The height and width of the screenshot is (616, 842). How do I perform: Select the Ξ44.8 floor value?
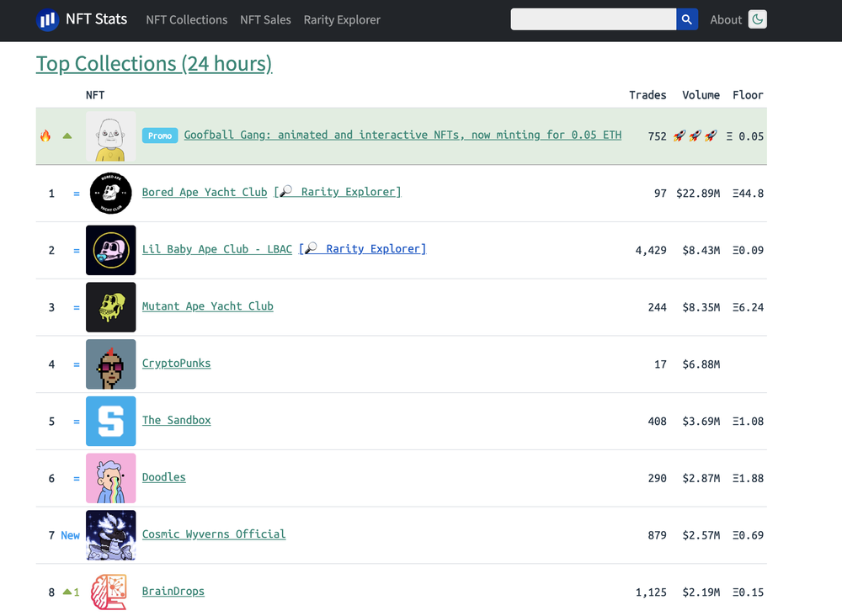point(748,194)
